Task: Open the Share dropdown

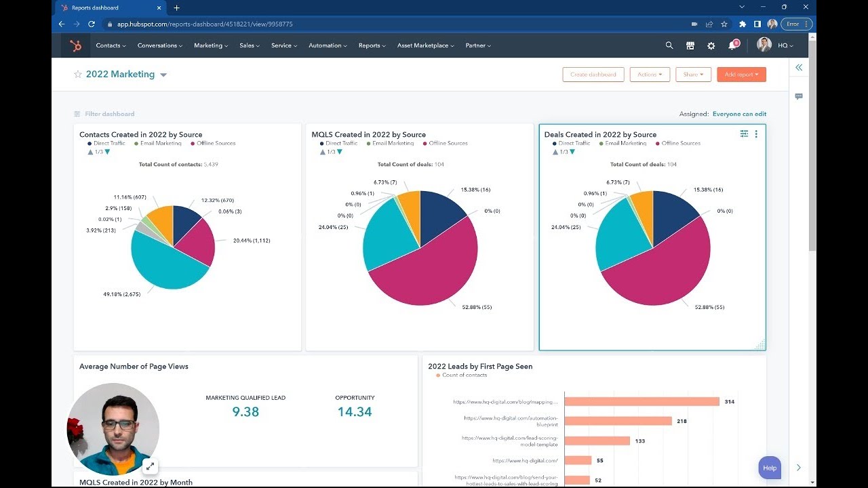Action: pyautogui.click(x=693, y=75)
